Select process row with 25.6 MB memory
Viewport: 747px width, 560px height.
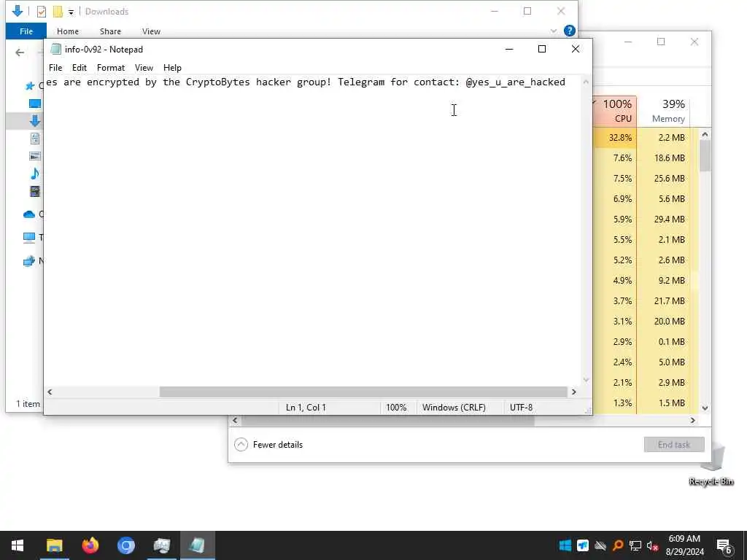point(646,179)
